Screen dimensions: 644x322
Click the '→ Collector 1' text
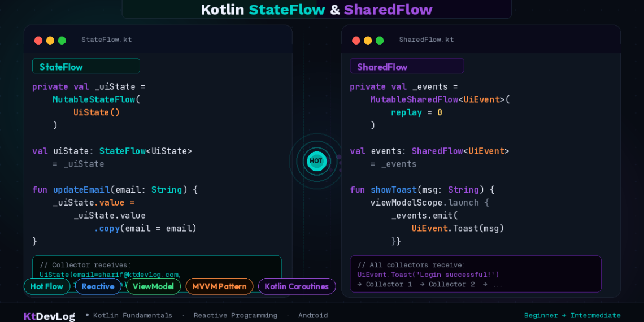pos(385,284)
